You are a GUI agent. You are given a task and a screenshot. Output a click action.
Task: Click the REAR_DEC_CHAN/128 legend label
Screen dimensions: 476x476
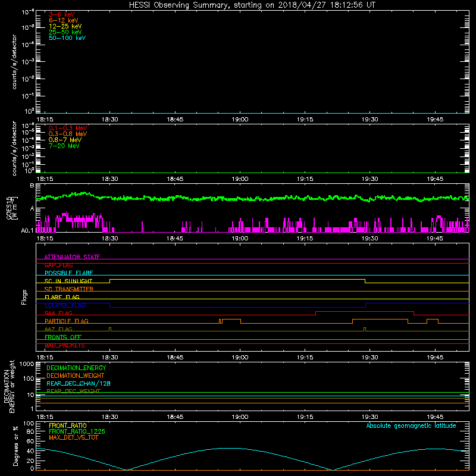(x=79, y=383)
